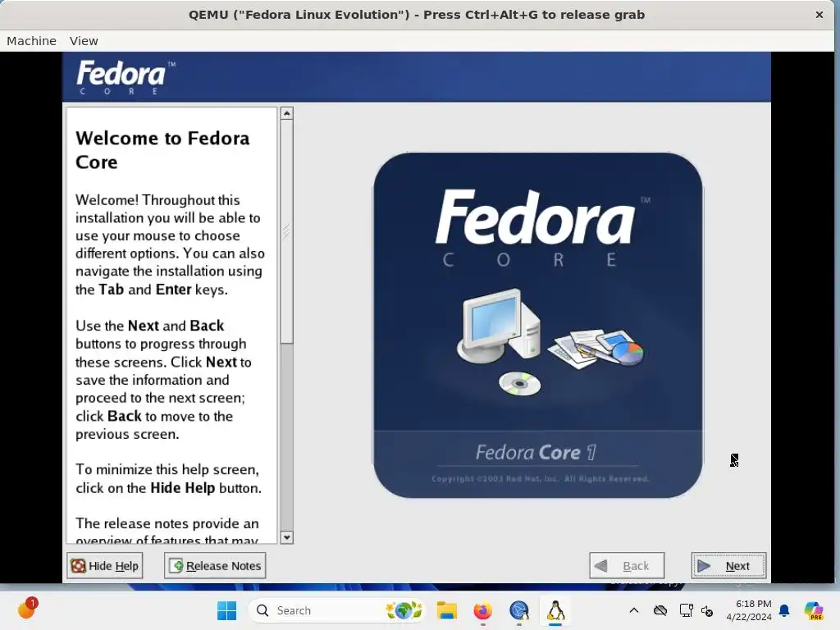Open Firefox from the taskbar
The image size is (840, 630).
click(482, 610)
